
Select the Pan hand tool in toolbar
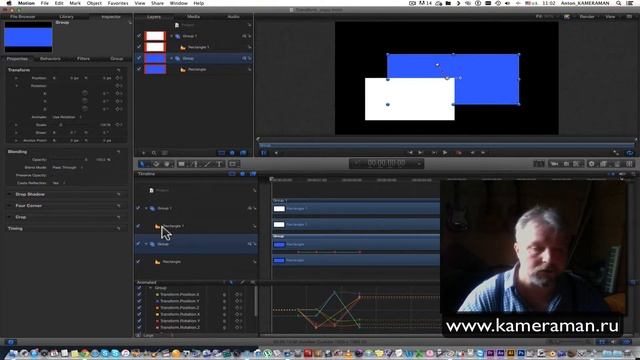click(167, 164)
